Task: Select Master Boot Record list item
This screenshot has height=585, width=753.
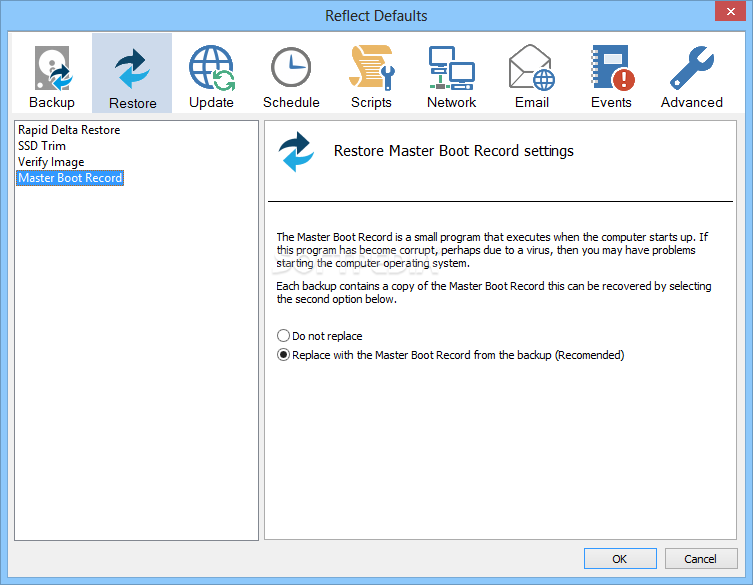Action: point(70,178)
